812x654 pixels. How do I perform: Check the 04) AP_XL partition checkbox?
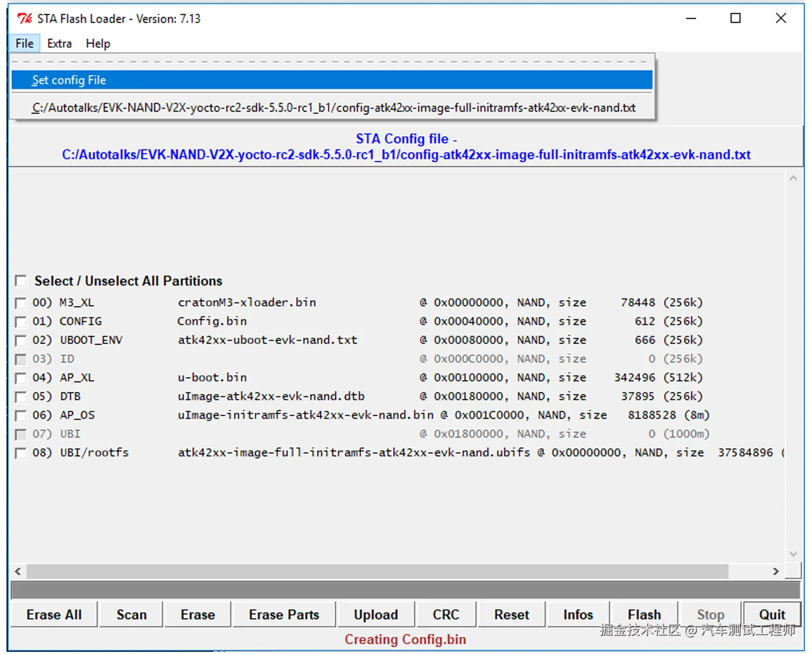(x=21, y=378)
